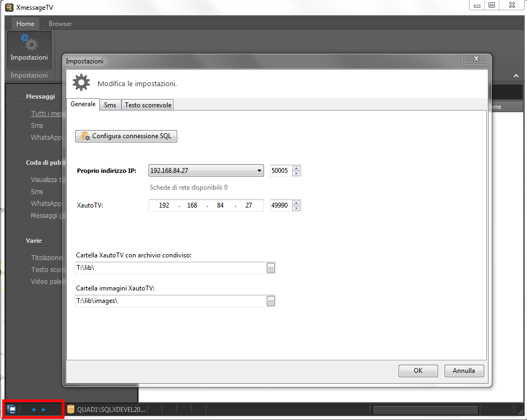Collapse the ribbon using the chevron arrow
Screen dimensions: 527x420
[x=516, y=76]
